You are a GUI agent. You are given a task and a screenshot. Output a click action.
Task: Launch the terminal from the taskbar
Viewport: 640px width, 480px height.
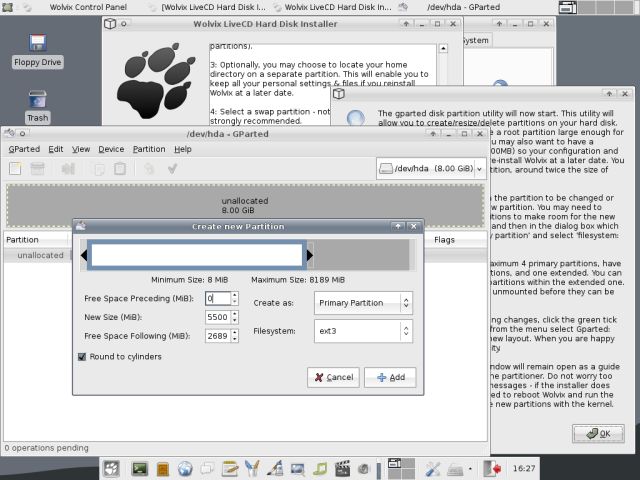click(x=140, y=468)
